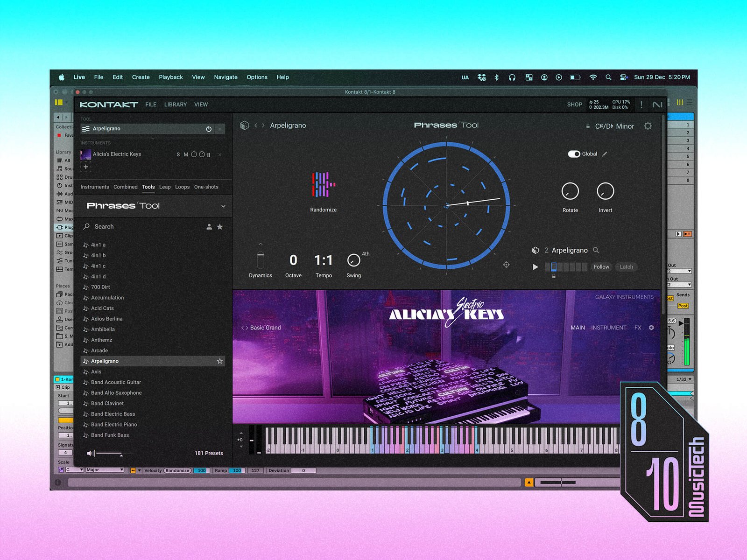Open the Major scale dropdown in Ableton

pos(104,470)
